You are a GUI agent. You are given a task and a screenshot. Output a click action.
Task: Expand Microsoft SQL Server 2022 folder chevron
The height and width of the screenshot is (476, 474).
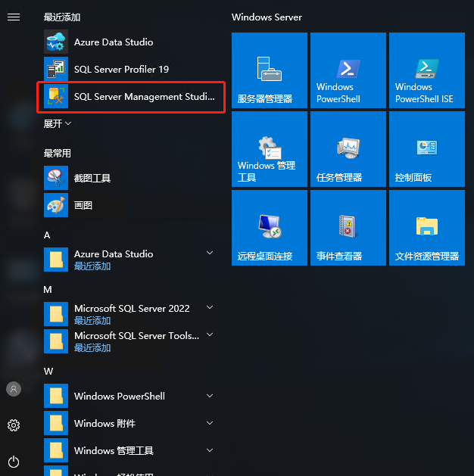point(210,307)
